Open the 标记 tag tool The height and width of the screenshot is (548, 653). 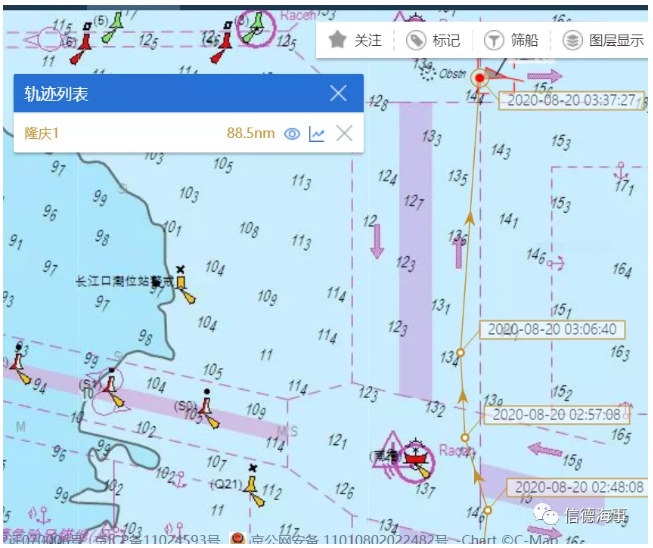pos(434,40)
